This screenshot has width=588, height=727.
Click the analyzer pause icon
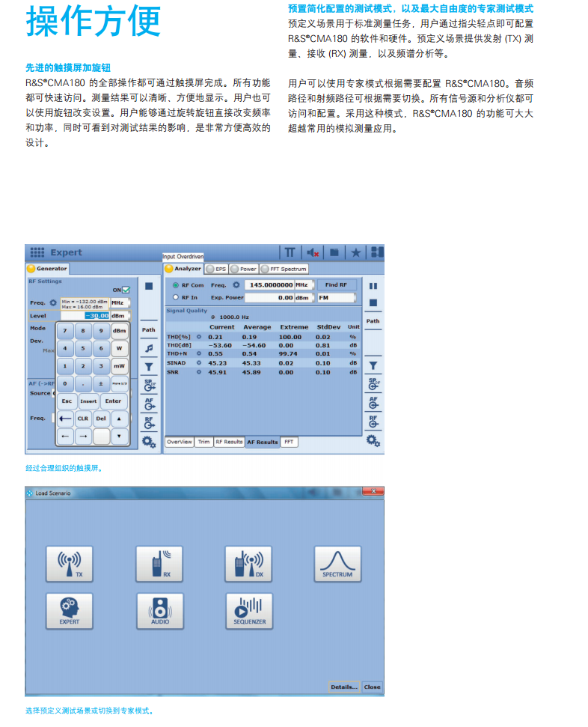click(x=373, y=286)
